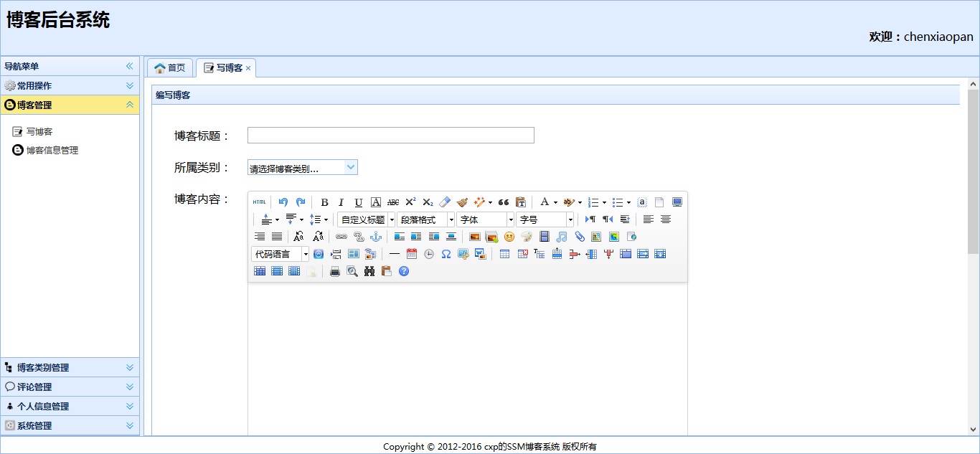Open the editor help with the question mark icon
Image resolution: width=980 pixels, height=454 pixels.
click(x=404, y=271)
